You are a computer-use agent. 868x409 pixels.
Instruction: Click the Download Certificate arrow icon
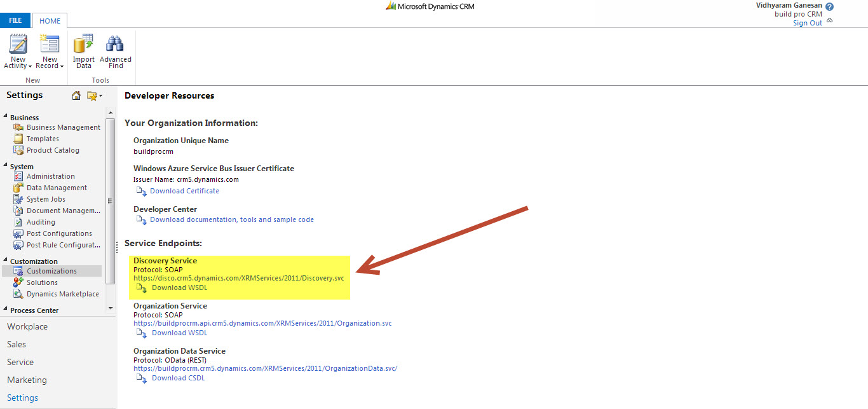(142, 191)
